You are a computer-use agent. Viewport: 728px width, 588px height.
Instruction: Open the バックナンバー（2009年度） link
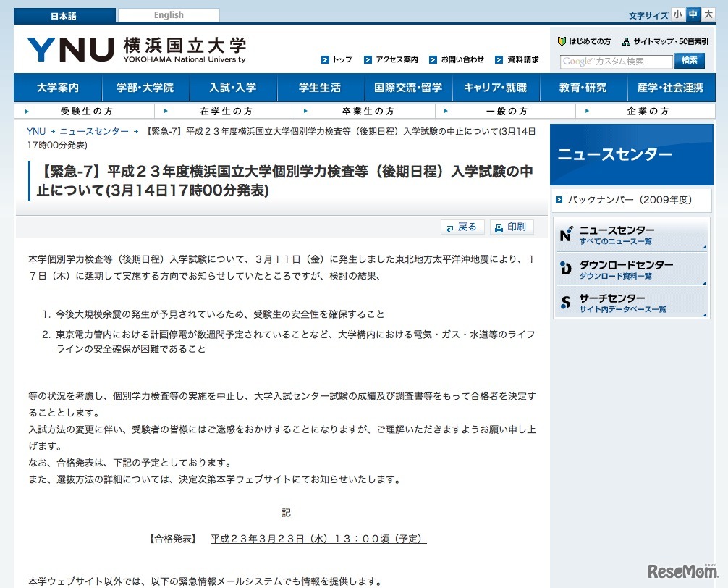click(631, 200)
